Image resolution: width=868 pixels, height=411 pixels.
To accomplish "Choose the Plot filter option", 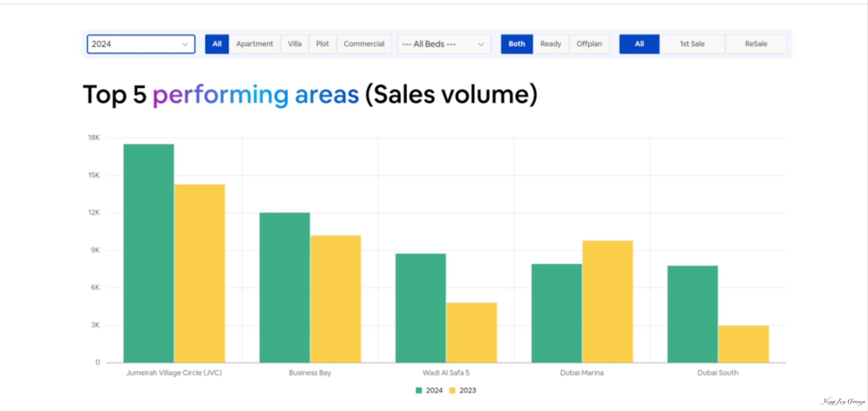I will pyautogui.click(x=322, y=44).
